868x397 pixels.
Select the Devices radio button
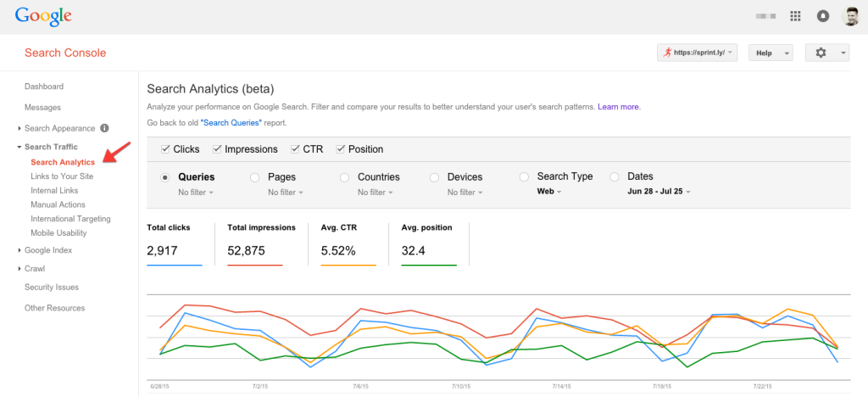click(435, 178)
